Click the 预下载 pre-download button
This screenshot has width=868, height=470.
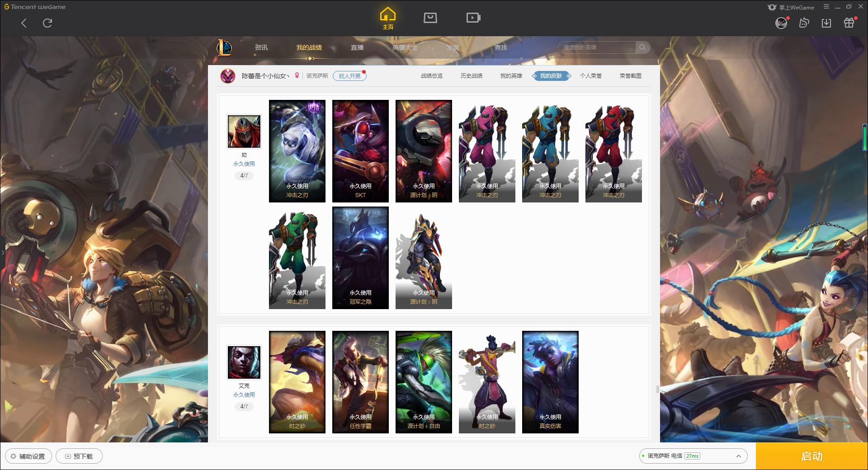point(79,456)
